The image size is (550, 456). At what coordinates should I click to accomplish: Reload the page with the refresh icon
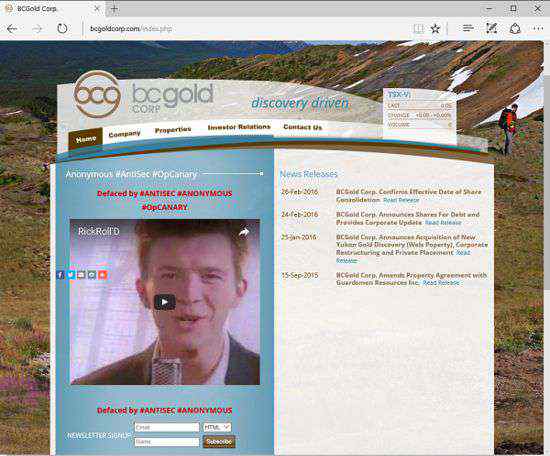62,28
